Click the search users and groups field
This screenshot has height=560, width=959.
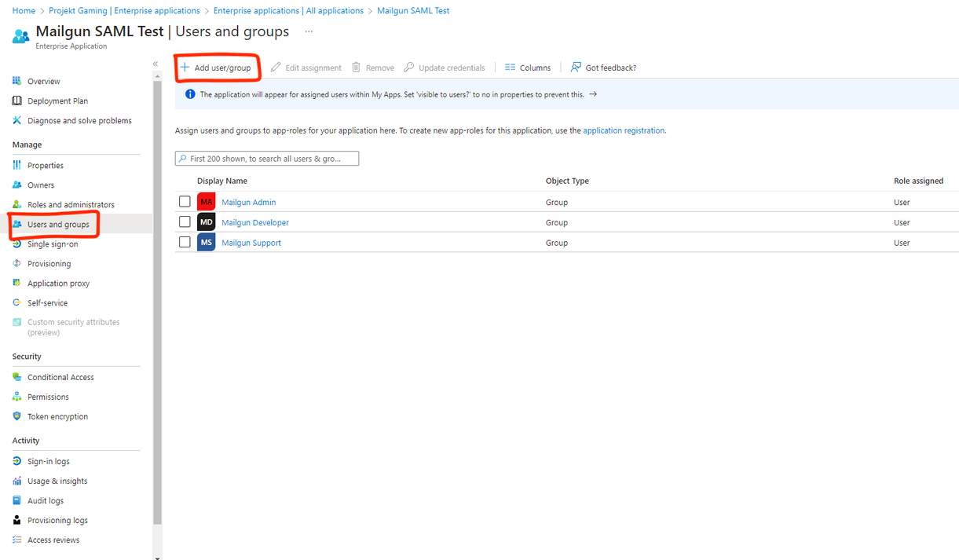click(267, 159)
